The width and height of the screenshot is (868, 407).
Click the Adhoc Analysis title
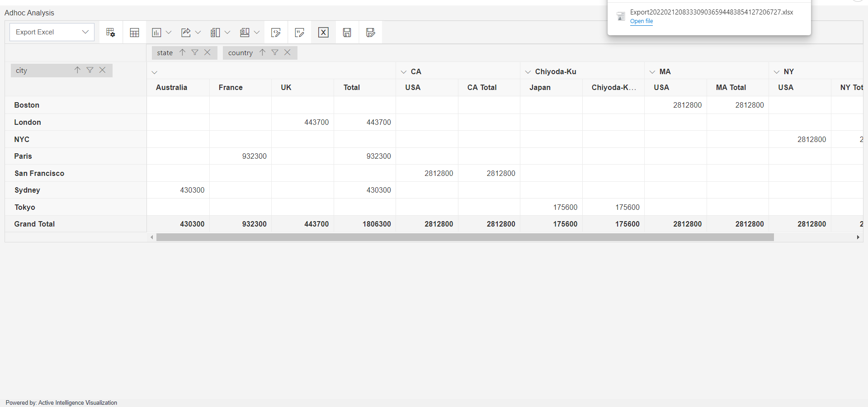(29, 13)
